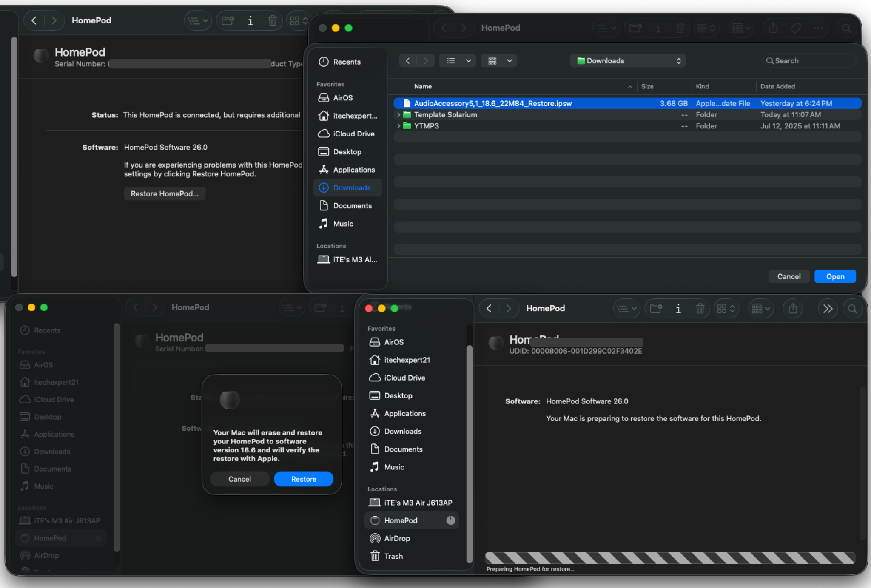
Task: Select Desktop in bottom-right window sidebar
Action: click(x=412, y=395)
